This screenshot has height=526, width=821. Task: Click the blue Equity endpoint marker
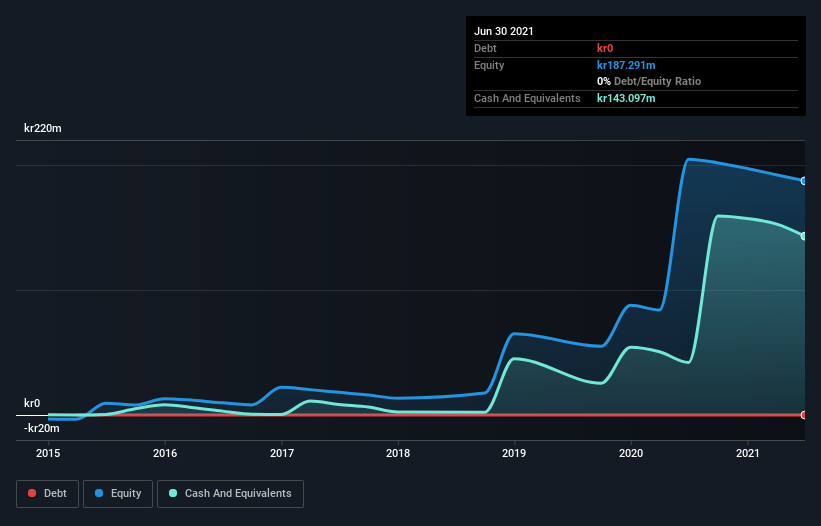click(x=804, y=181)
